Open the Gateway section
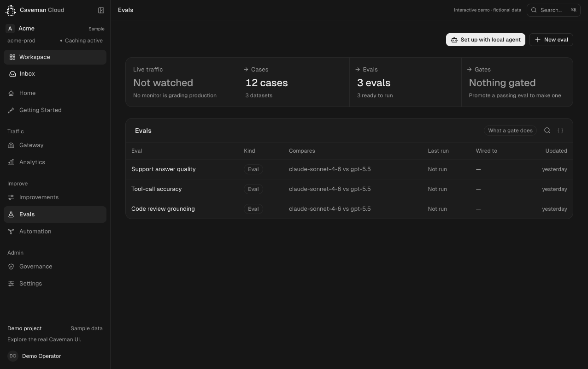The image size is (588, 369). click(55, 145)
